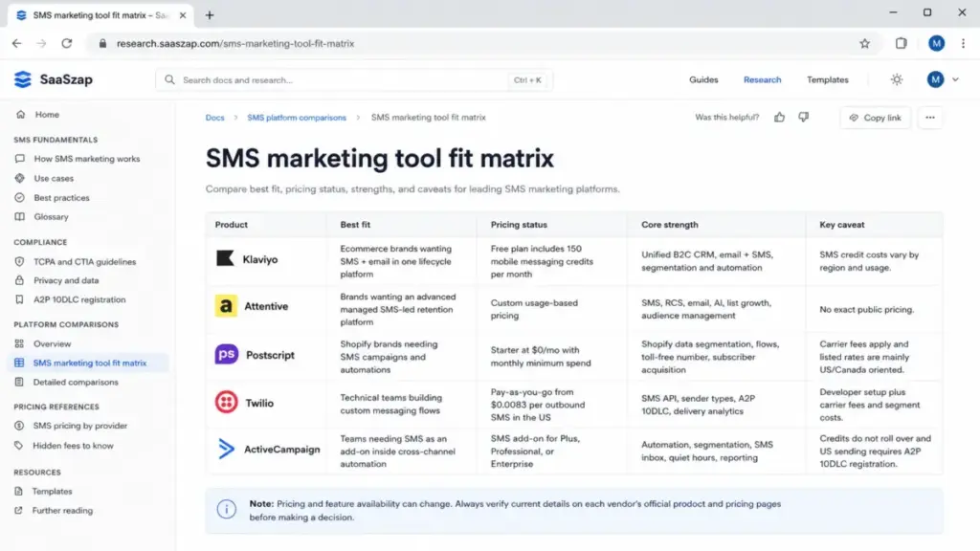Screen dimensions: 980x551
Task: Select SMS marketing tool fit matrix item
Action: 89,363
